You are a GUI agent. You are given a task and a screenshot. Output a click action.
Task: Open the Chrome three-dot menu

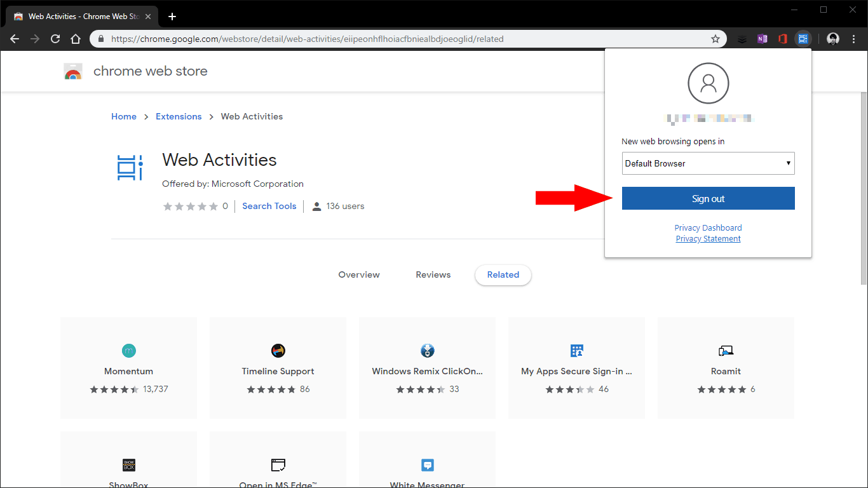pos(853,39)
